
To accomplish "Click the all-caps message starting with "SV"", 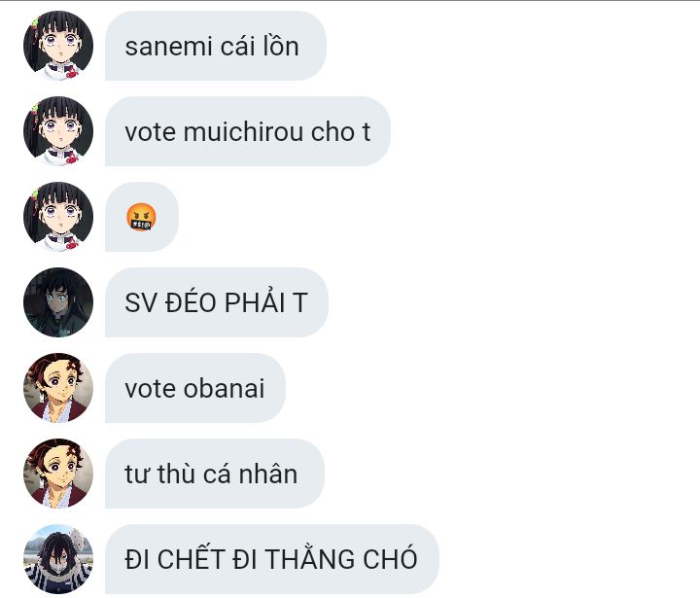I will click(x=217, y=302).
